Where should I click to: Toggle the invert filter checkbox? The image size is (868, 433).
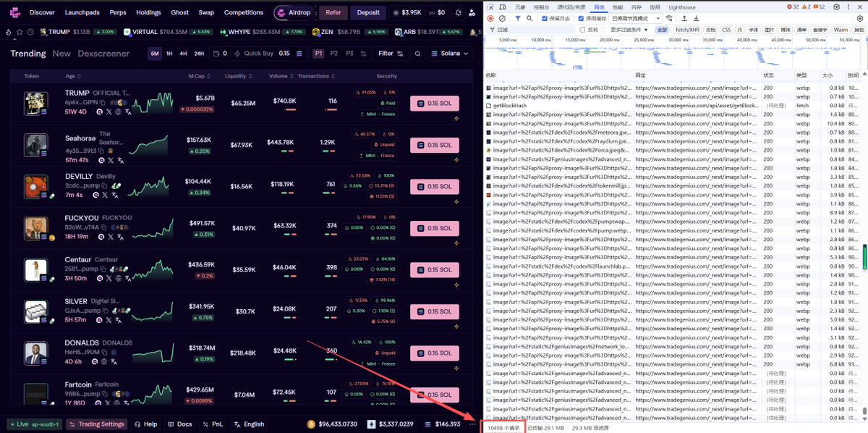[x=583, y=30]
